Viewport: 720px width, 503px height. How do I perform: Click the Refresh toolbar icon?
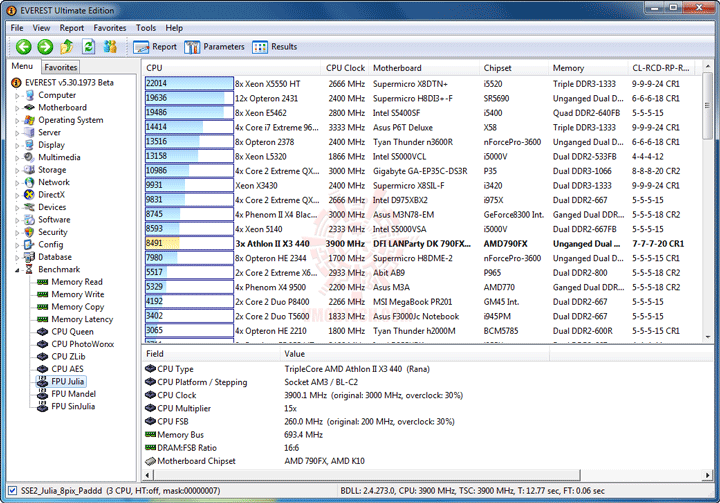tap(88, 46)
